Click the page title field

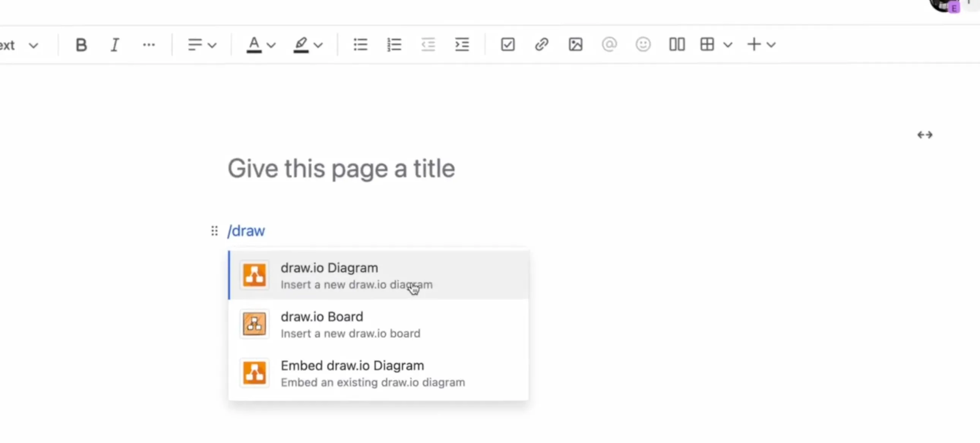tap(341, 169)
